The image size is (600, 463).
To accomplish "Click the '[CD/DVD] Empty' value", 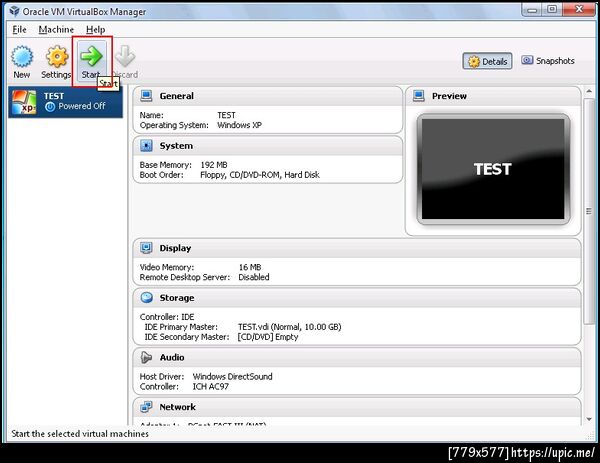I will coord(268,337).
